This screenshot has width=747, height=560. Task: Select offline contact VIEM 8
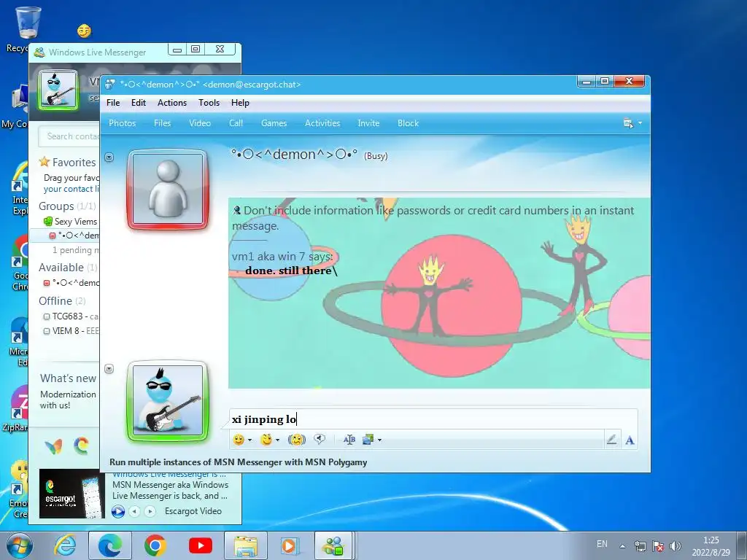pyautogui.click(x=71, y=331)
